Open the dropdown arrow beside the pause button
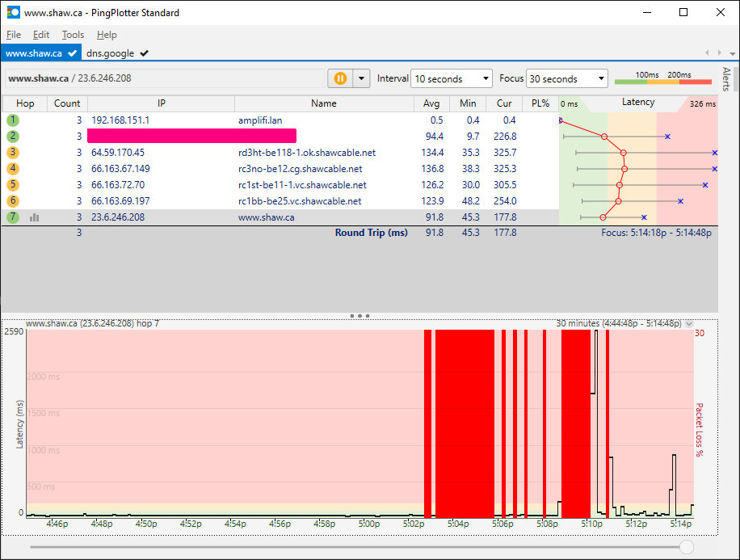The image size is (740, 560). click(x=361, y=78)
